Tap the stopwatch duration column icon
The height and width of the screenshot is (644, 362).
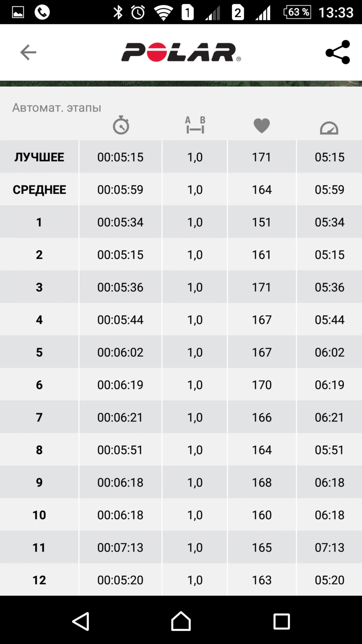[x=121, y=125]
